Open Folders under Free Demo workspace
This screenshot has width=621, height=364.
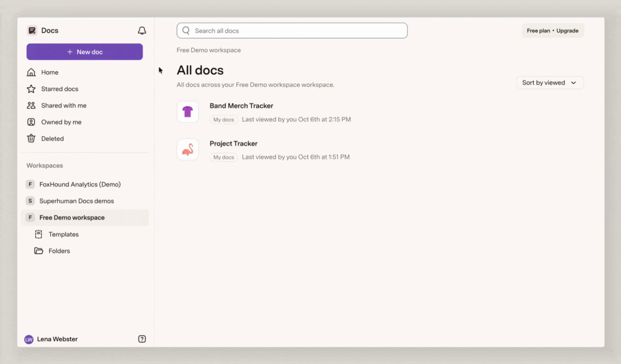click(59, 251)
